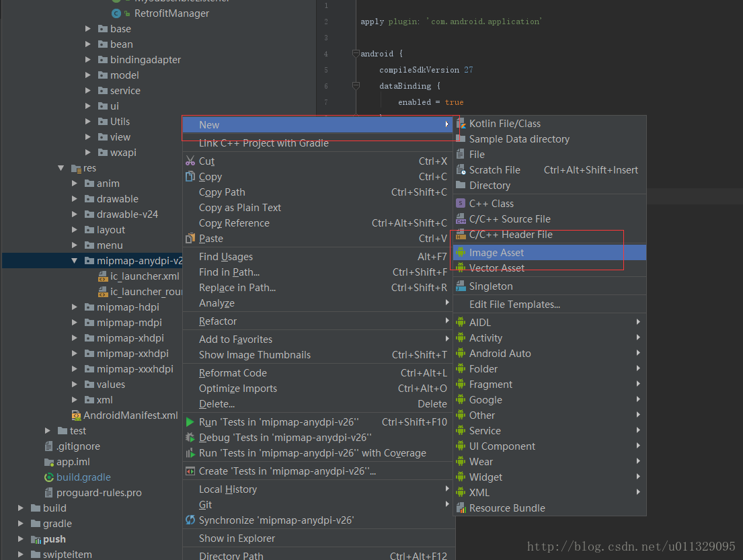This screenshot has width=743, height=560.
Task: Open Local History submenu
Action: pyautogui.click(x=317, y=489)
